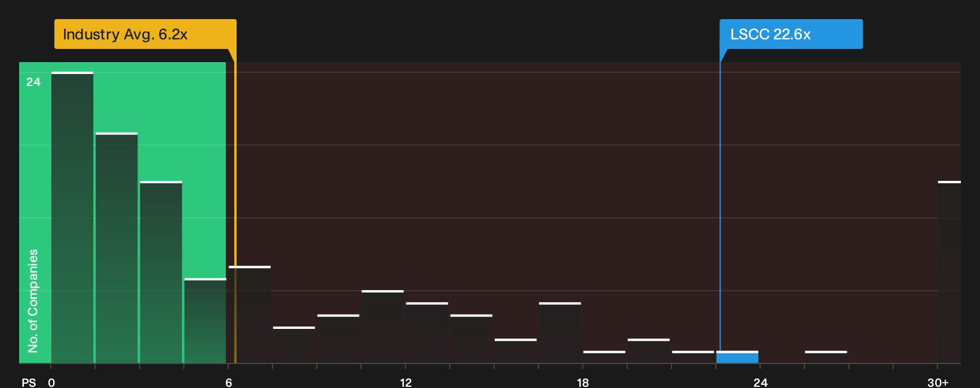The width and height of the screenshot is (980, 388).
Task: Click the bar just right of industry average line
Action: [250, 315]
